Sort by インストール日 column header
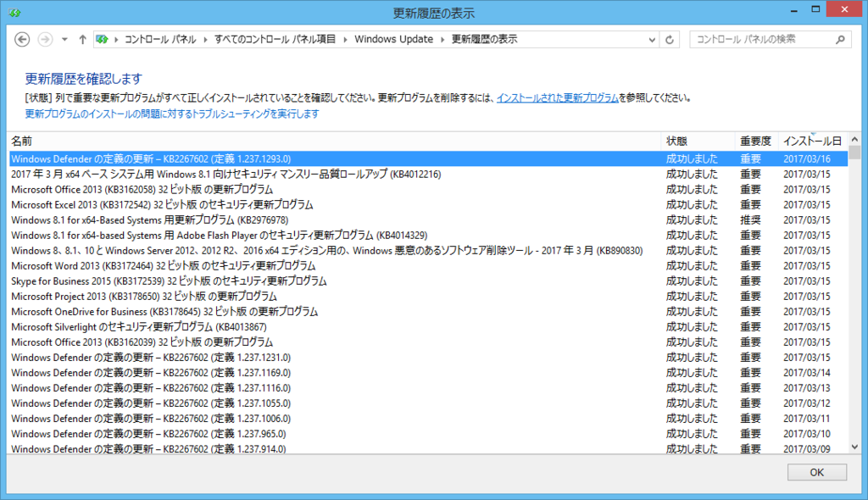This screenshot has height=500, width=868. 813,142
